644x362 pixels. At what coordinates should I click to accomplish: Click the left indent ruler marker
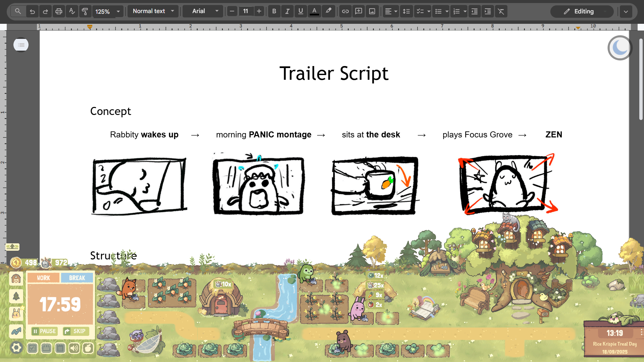pos(90,26)
